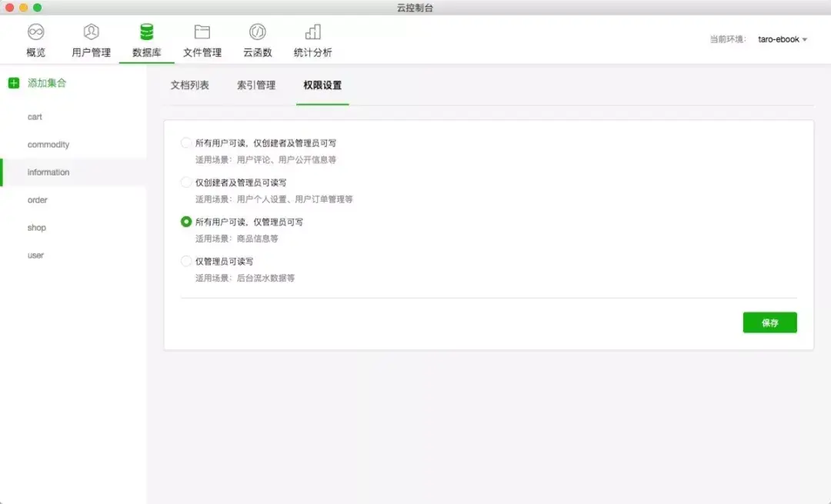
Task: Open the taro-ebook environment dropdown
Action: click(783, 39)
